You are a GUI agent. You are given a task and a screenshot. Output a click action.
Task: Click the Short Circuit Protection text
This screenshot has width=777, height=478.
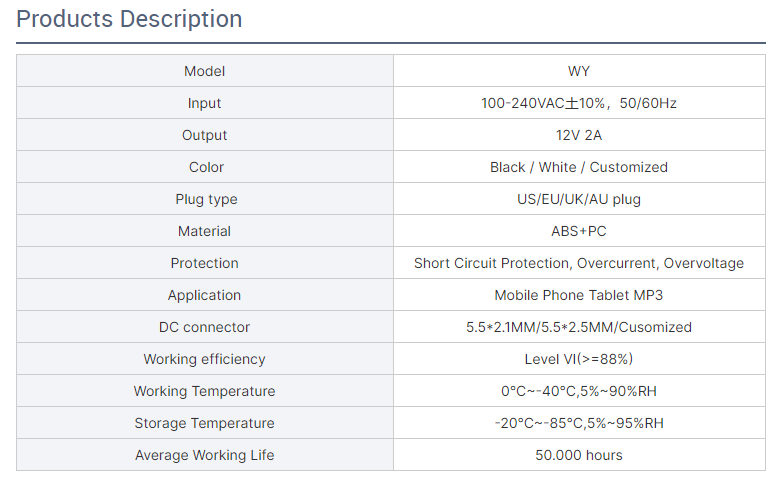click(x=492, y=263)
